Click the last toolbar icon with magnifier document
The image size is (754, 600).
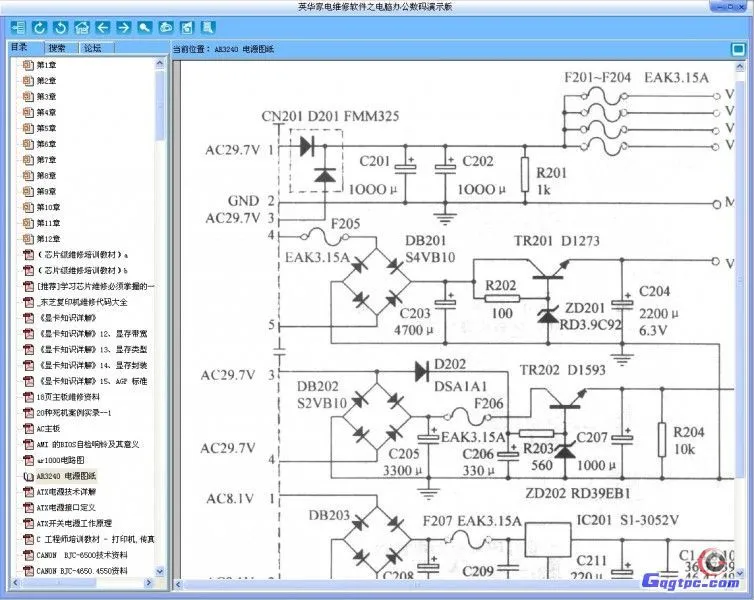click(x=207, y=27)
